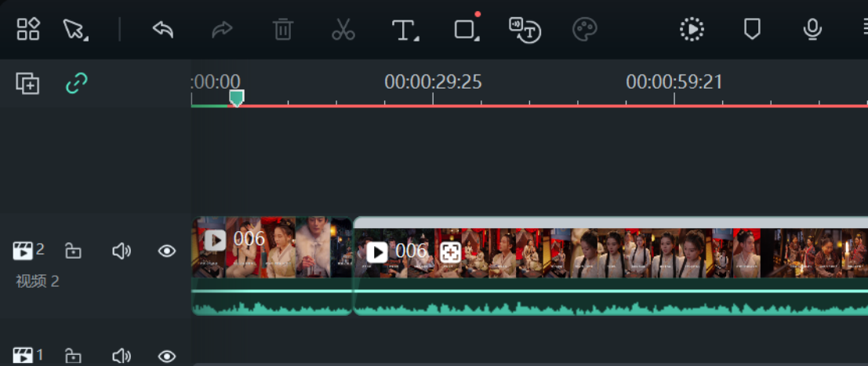Click the playhead marker on the ruler
The width and height of the screenshot is (868, 366).
click(236, 98)
